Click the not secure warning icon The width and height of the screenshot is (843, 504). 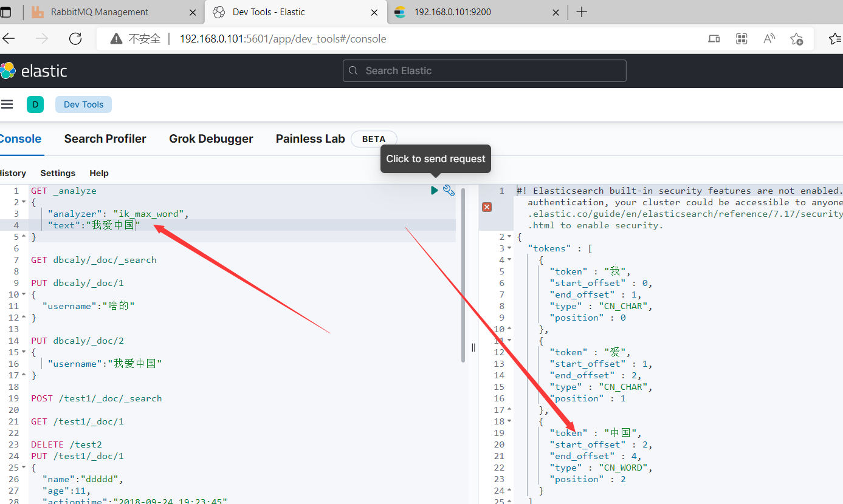(116, 39)
